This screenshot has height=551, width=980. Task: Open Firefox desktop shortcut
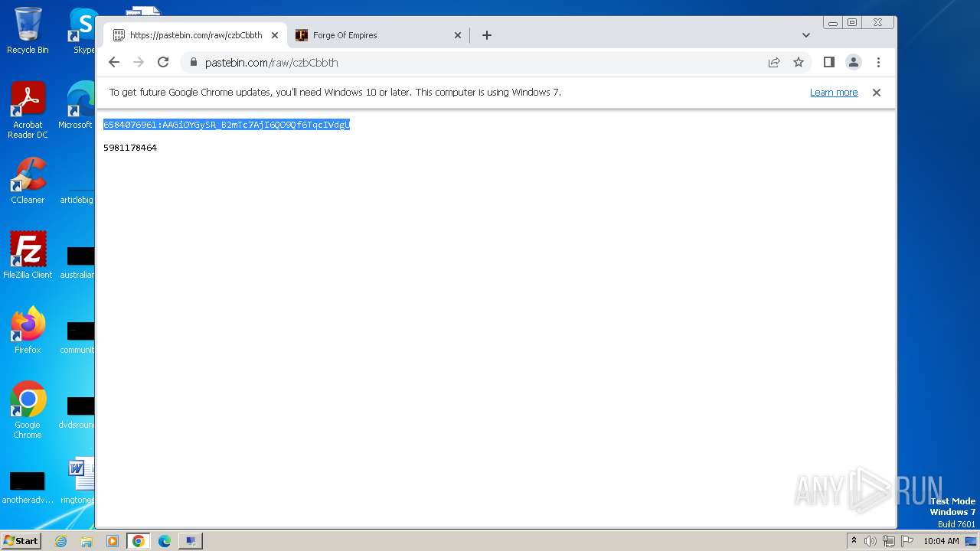coord(28,330)
